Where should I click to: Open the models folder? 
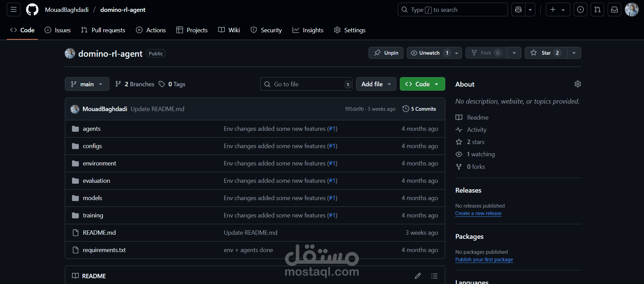click(92, 198)
